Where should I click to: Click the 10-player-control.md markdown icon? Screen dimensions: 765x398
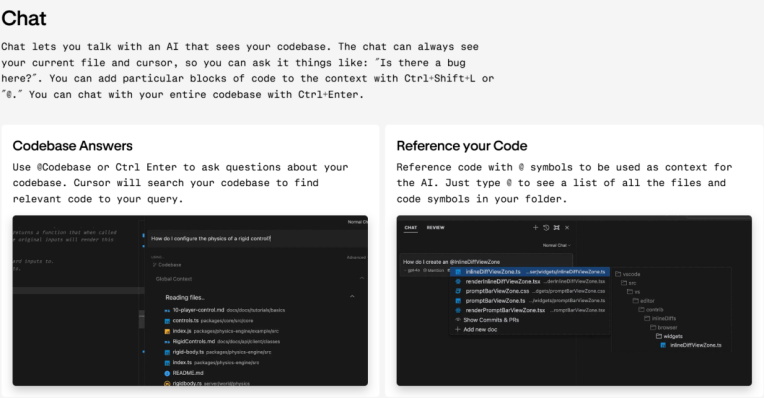point(167,311)
